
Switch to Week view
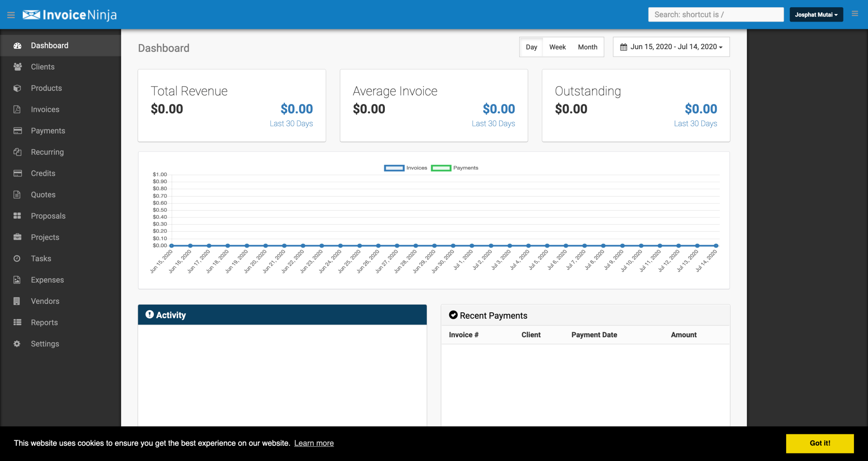click(x=557, y=47)
